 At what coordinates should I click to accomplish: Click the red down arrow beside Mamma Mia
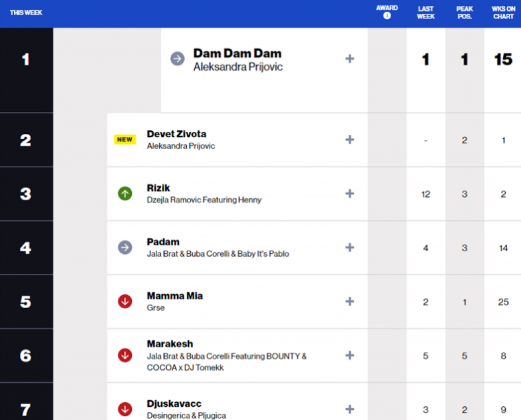[x=125, y=302]
